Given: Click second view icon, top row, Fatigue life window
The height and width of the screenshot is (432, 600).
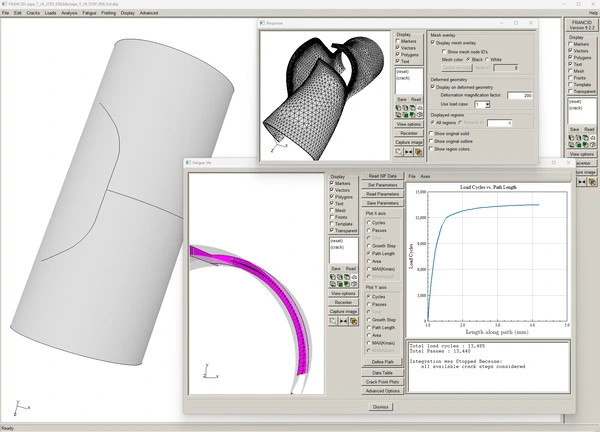Looking at the screenshot, I should click(x=339, y=277).
